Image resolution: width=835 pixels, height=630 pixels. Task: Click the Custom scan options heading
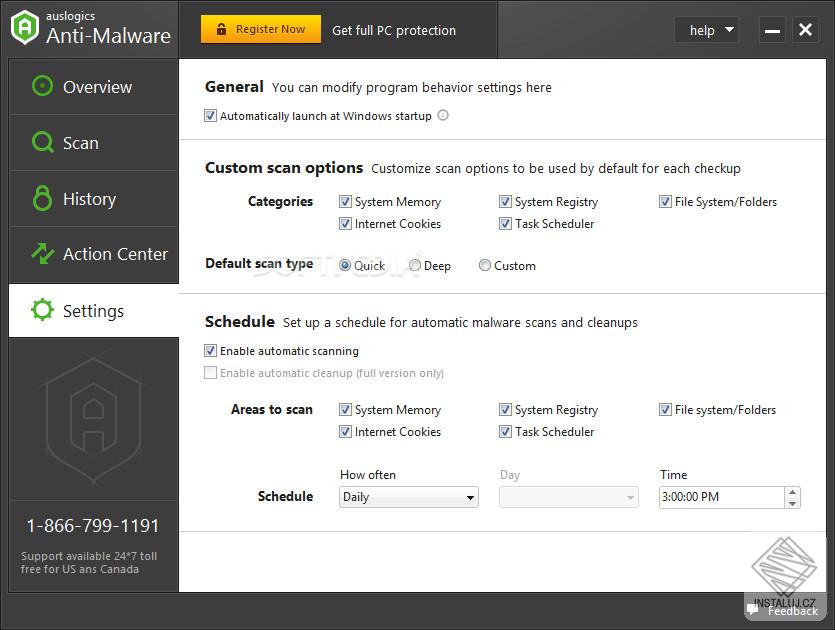tap(284, 168)
